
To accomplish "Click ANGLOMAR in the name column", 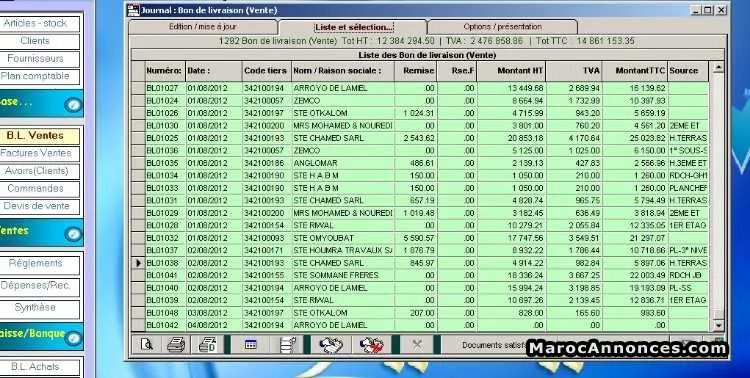I will click(x=342, y=163).
